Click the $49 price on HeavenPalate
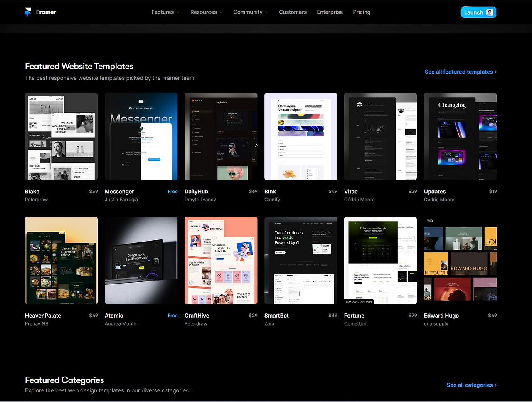Image resolution: width=532 pixels, height=402 pixels. coord(94,315)
